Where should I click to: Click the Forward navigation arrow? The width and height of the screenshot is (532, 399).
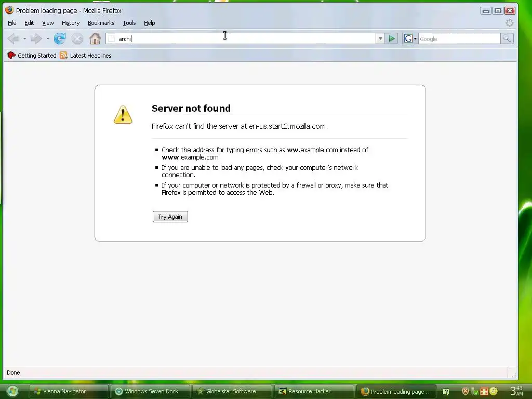[36, 38]
